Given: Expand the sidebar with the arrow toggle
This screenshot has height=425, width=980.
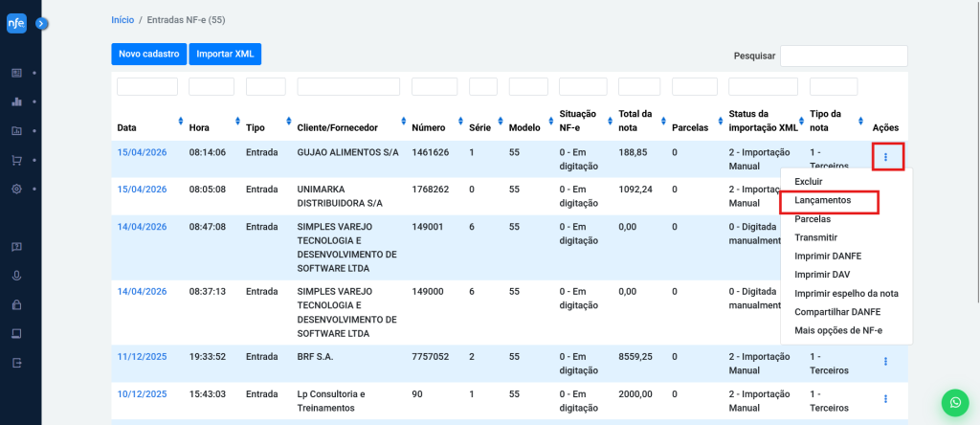Looking at the screenshot, I should click(x=41, y=24).
